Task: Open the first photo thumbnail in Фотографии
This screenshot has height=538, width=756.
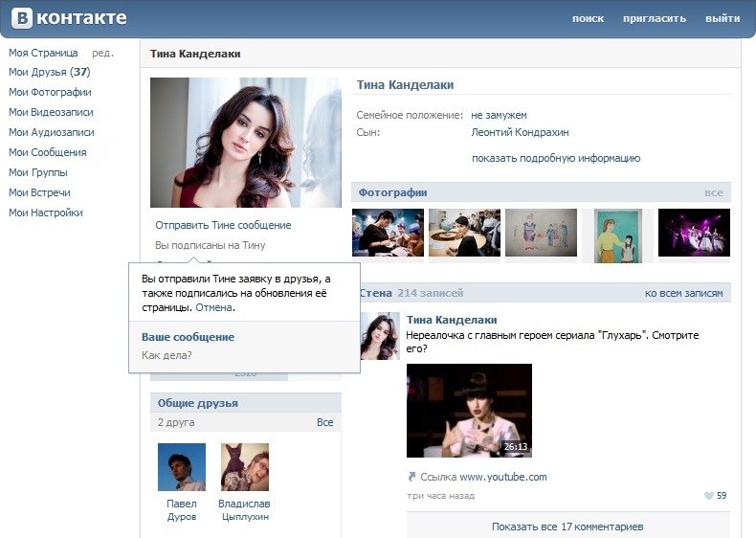Action: click(x=388, y=233)
